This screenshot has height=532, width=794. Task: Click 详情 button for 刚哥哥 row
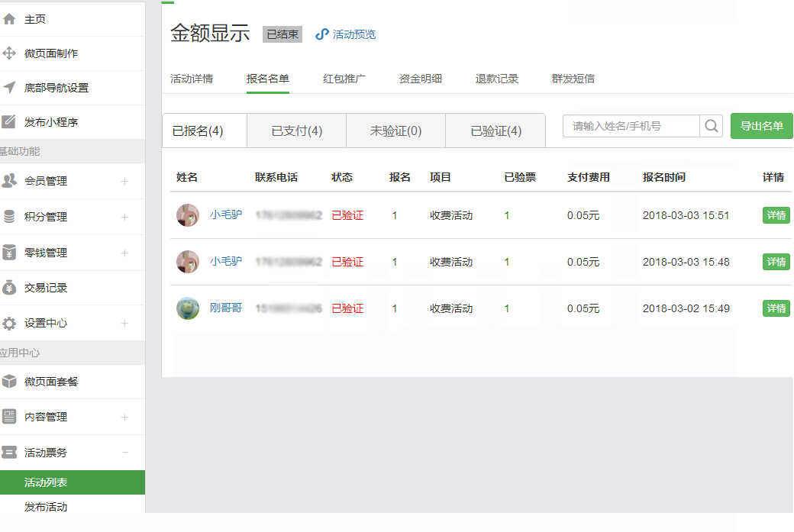click(776, 308)
